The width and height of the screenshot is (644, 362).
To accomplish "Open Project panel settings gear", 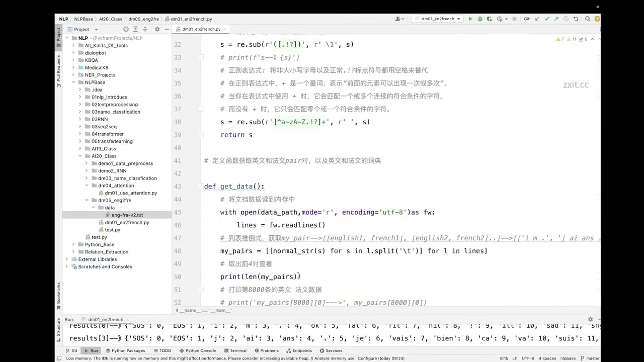I will [157, 29].
